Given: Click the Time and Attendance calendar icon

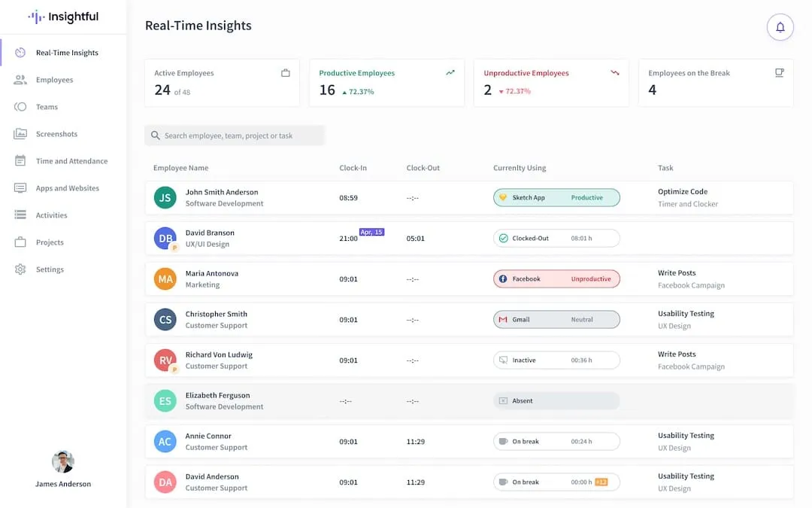Looking at the screenshot, I should (20, 160).
